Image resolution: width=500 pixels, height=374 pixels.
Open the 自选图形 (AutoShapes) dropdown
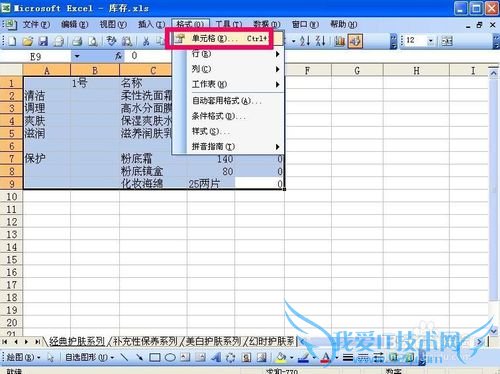tap(89, 358)
